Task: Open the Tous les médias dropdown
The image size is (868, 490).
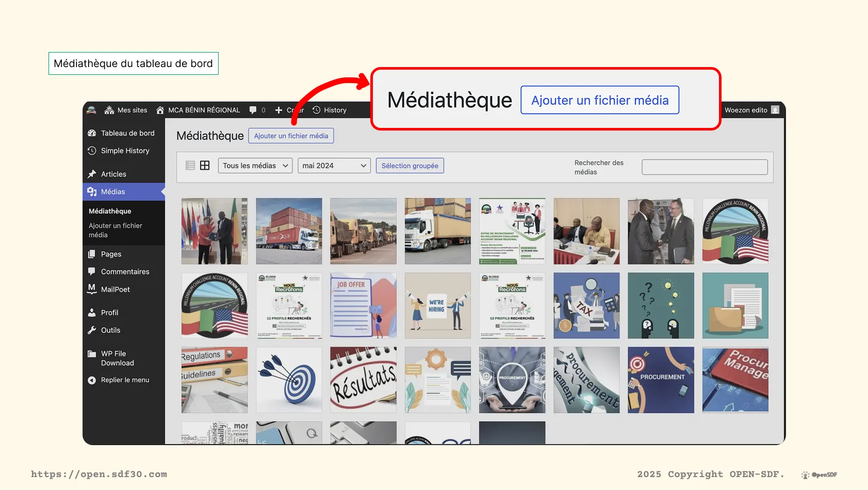Action: coord(255,166)
